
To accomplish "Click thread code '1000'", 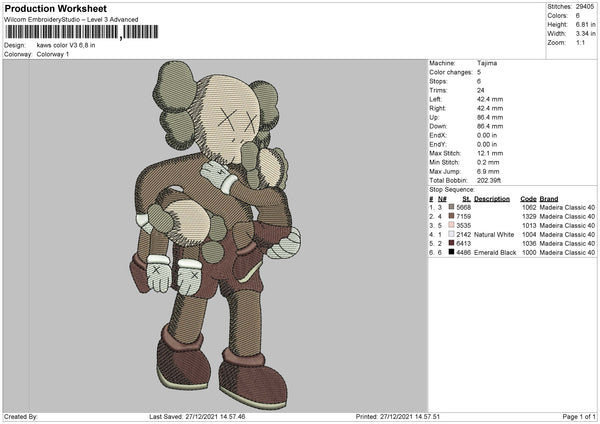I will 529,253.
